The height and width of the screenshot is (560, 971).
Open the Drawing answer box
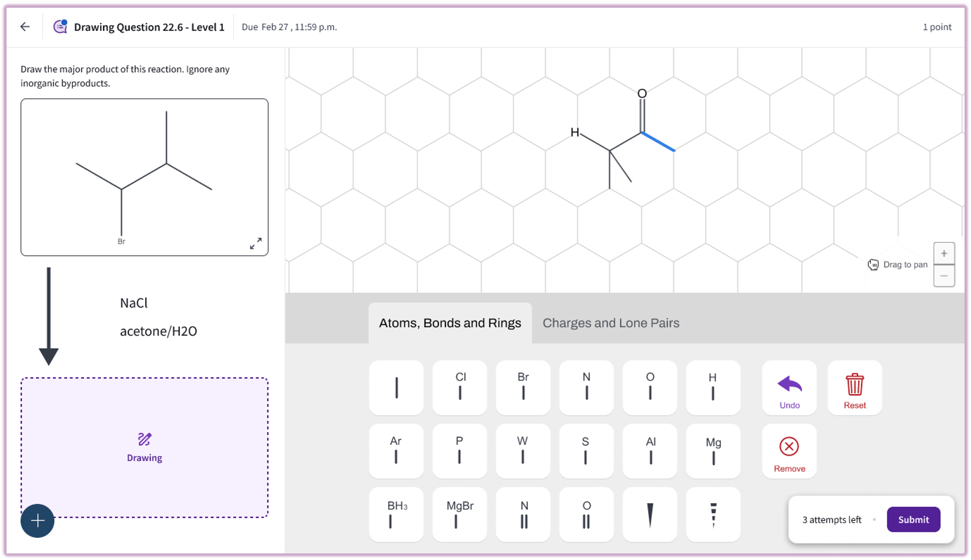[x=144, y=447]
